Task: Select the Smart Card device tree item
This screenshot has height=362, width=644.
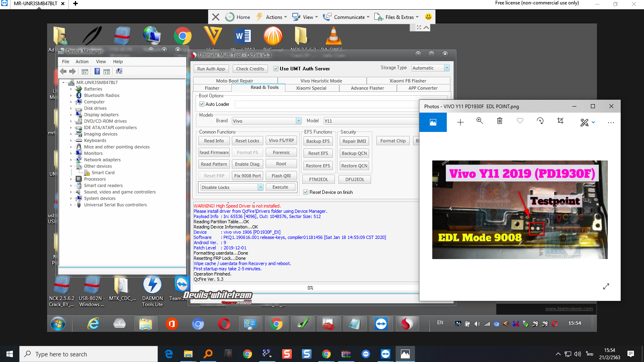Action: click(103, 173)
